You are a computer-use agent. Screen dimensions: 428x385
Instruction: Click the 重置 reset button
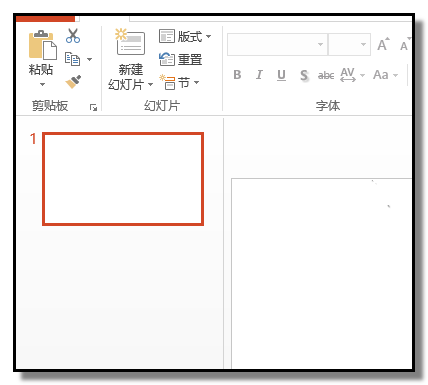click(180, 60)
